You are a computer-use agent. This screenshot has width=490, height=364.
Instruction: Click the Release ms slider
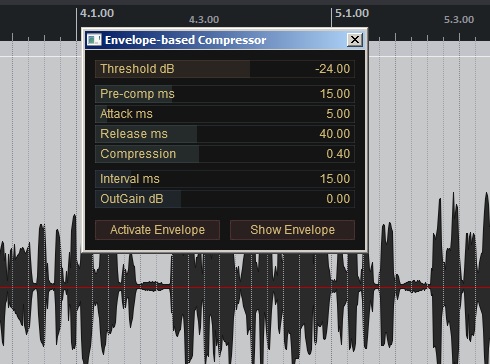tap(225, 134)
